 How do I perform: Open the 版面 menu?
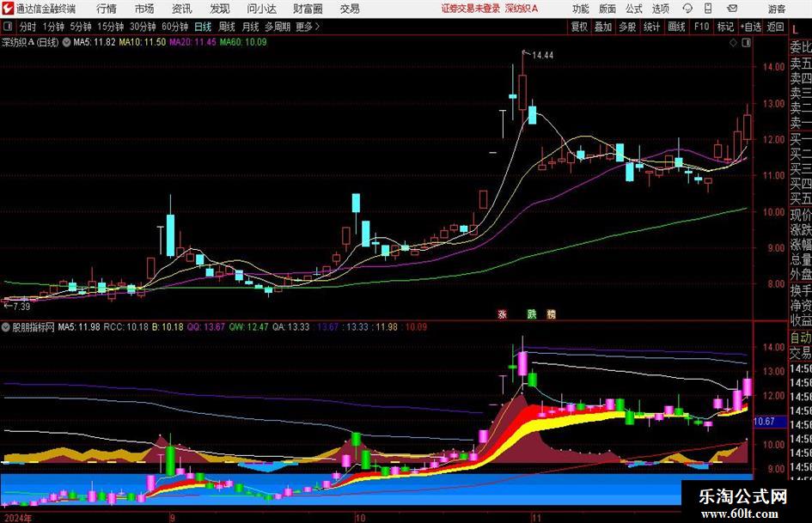(x=607, y=9)
